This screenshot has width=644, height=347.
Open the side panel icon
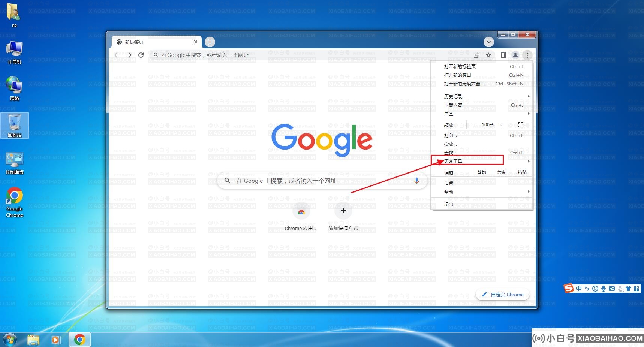tap(503, 55)
